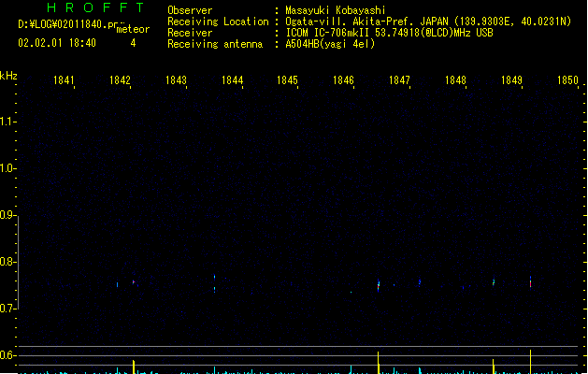Click the 1846 time axis marker
The image size is (588, 374).
343,80
